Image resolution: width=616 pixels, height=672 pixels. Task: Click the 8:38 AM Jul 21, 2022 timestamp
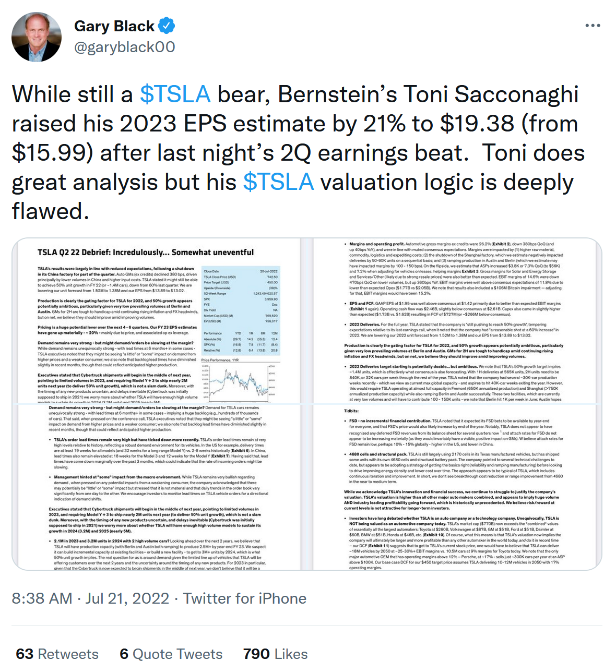pos(90,598)
